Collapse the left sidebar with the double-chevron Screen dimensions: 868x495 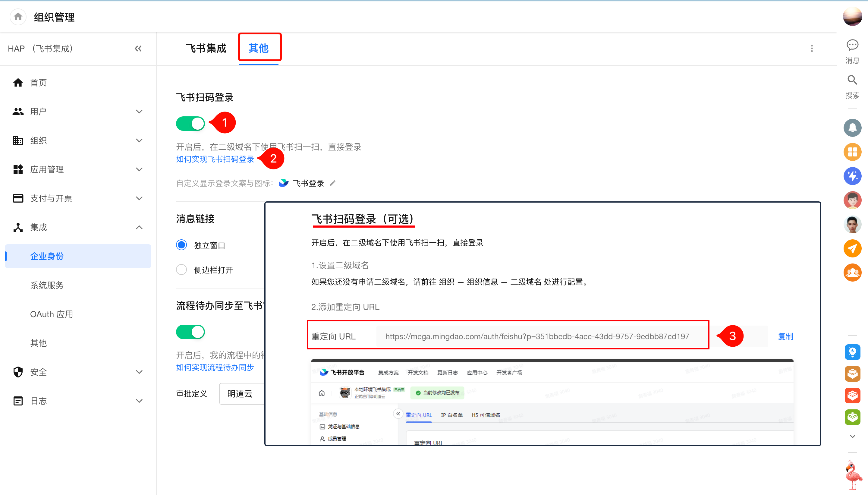click(138, 49)
